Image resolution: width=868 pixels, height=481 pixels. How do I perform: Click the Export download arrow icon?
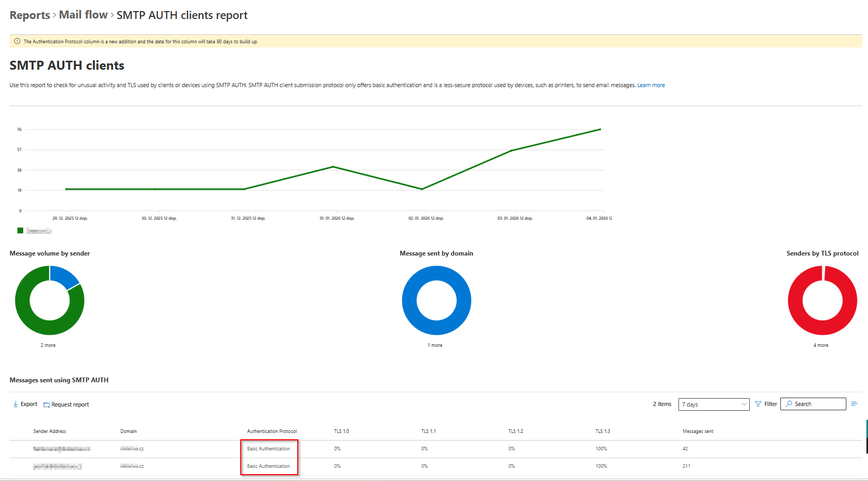click(x=15, y=404)
